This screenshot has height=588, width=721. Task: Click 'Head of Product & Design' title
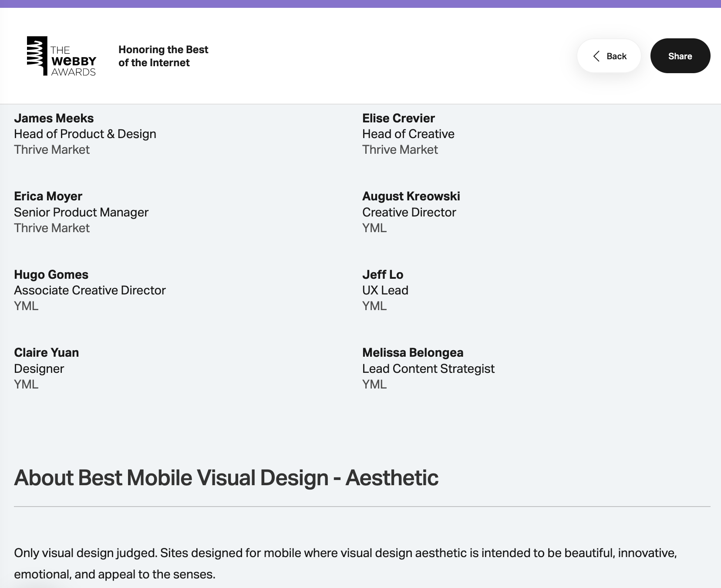[85, 134]
